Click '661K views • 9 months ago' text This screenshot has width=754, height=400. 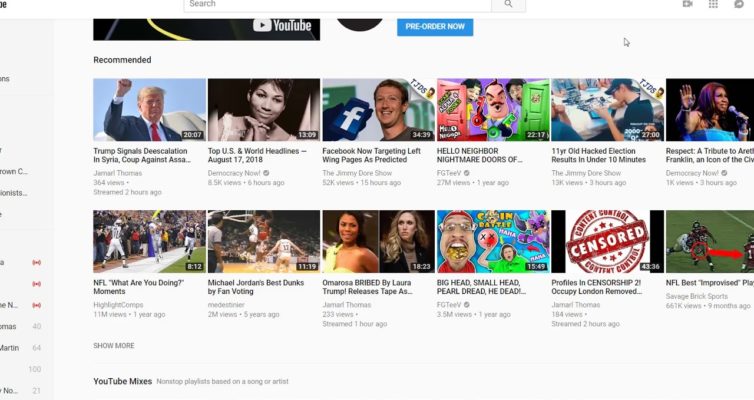coord(708,306)
